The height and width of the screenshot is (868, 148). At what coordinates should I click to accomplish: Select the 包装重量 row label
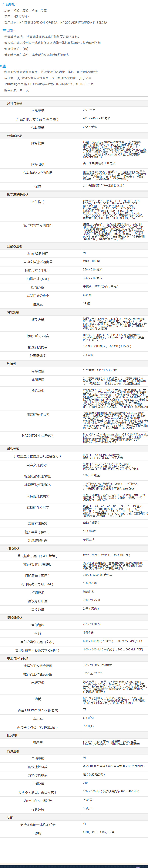pos(38,128)
